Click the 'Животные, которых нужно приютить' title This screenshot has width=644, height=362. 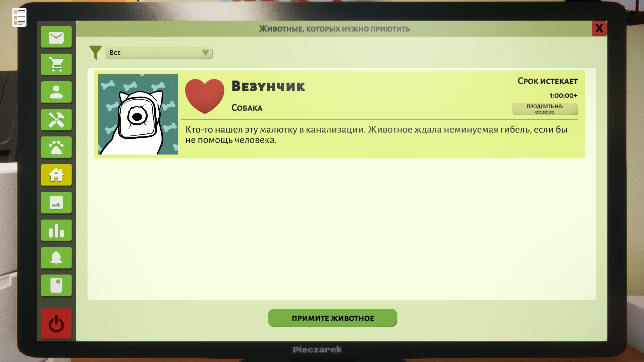click(x=334, y=29)
